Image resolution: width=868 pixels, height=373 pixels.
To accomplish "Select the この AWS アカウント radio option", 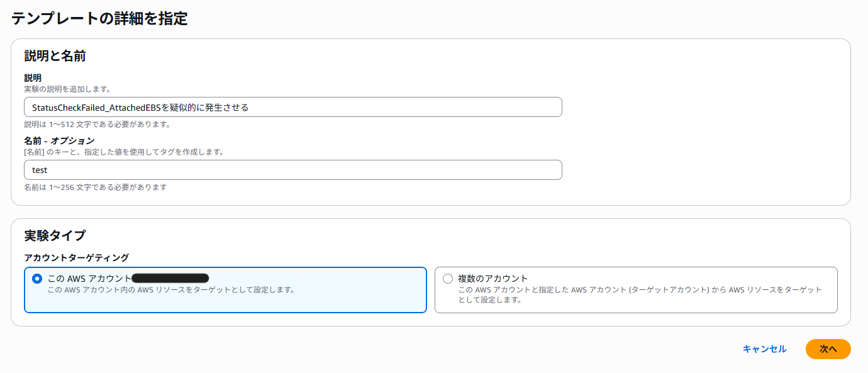I will (37, 279).
